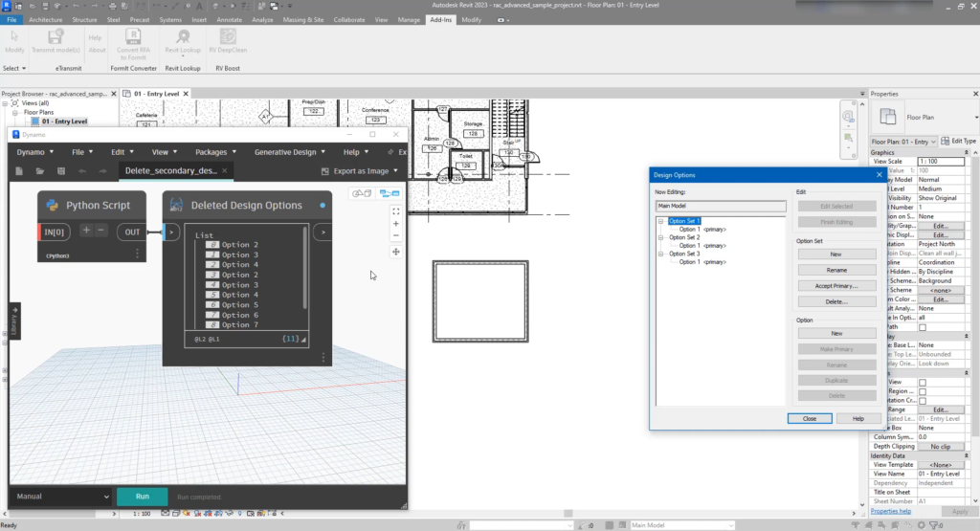This screenshot has height=531, width=980.
Task: Click Option Set Delete... button
Action: tap(836, 301)
